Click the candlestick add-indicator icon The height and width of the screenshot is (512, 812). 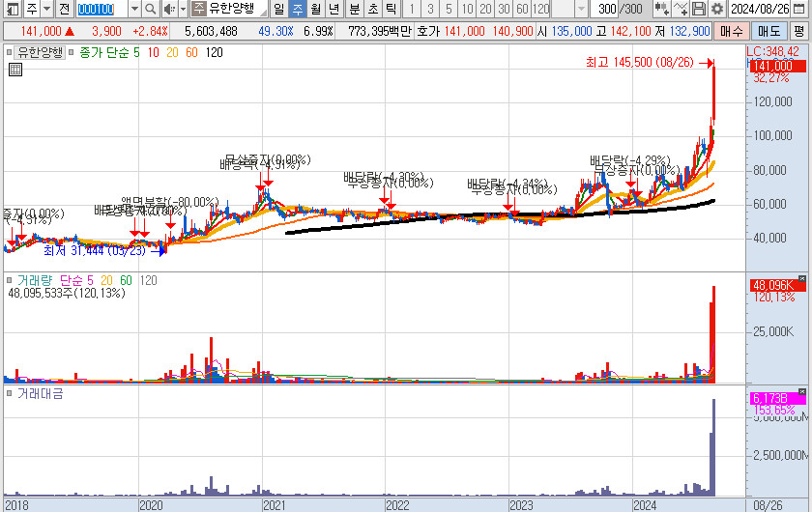click(662, 9)
